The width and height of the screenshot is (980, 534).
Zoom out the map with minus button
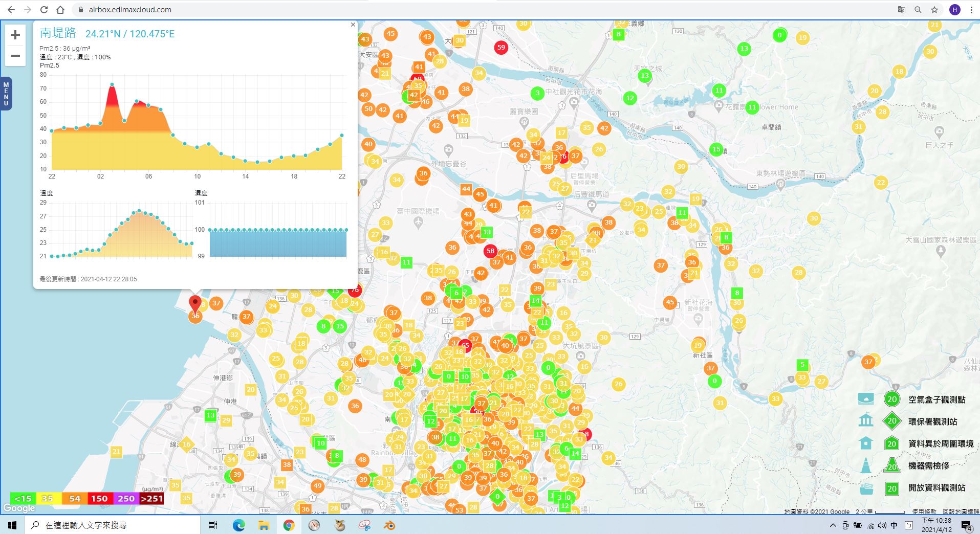pos(15,55)
